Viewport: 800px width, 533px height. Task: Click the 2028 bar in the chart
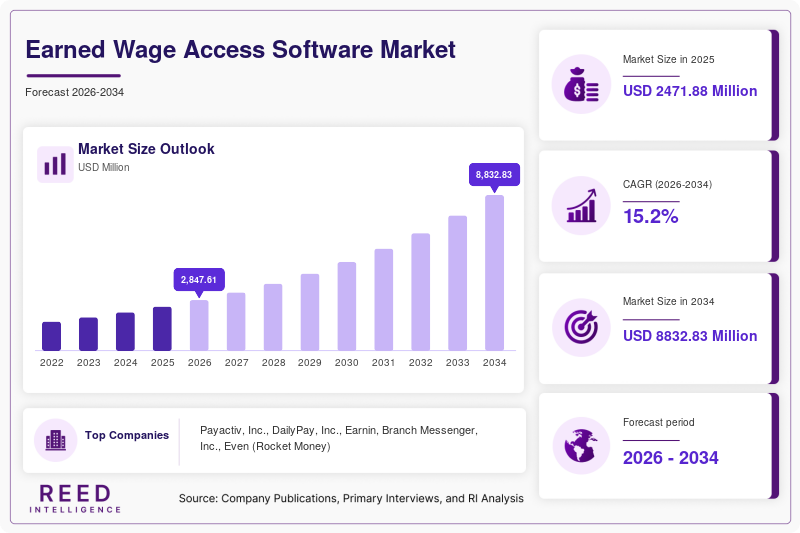pyautogui.click(x=273, y=317)
